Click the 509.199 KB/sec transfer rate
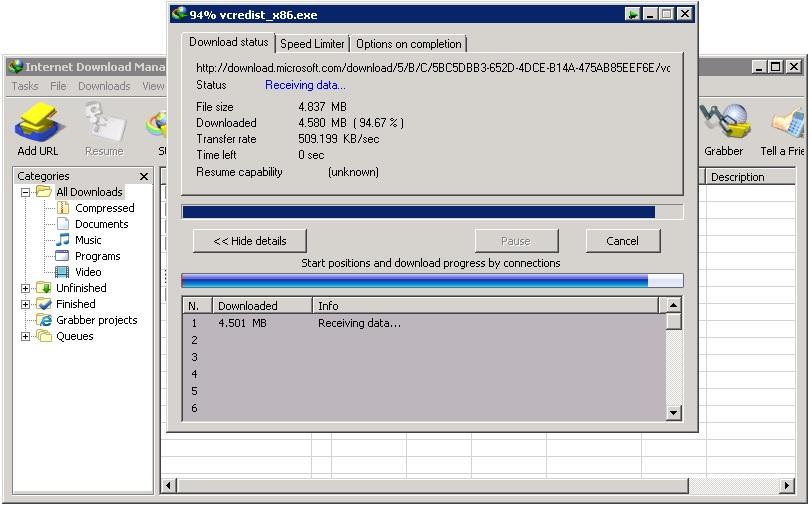 [338, 138]
